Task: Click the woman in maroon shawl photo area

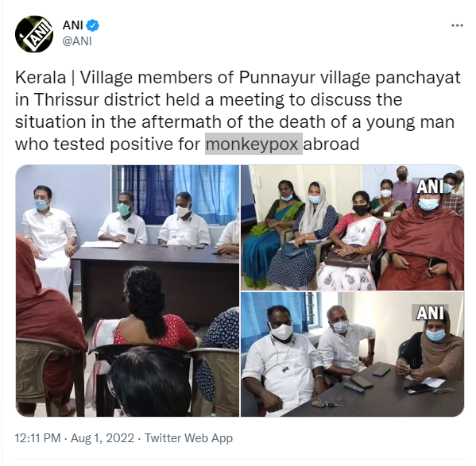Action: pos(424,238)
